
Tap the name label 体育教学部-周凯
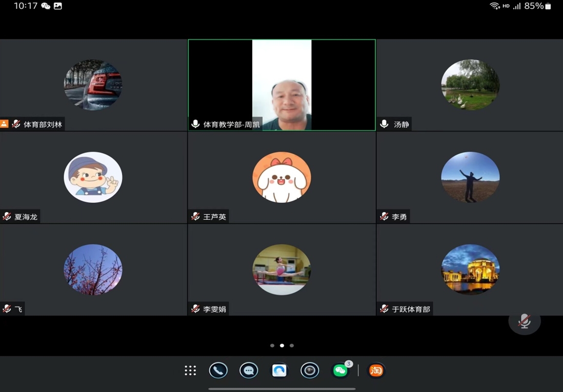pyautogui.click(x=232, y=125)
